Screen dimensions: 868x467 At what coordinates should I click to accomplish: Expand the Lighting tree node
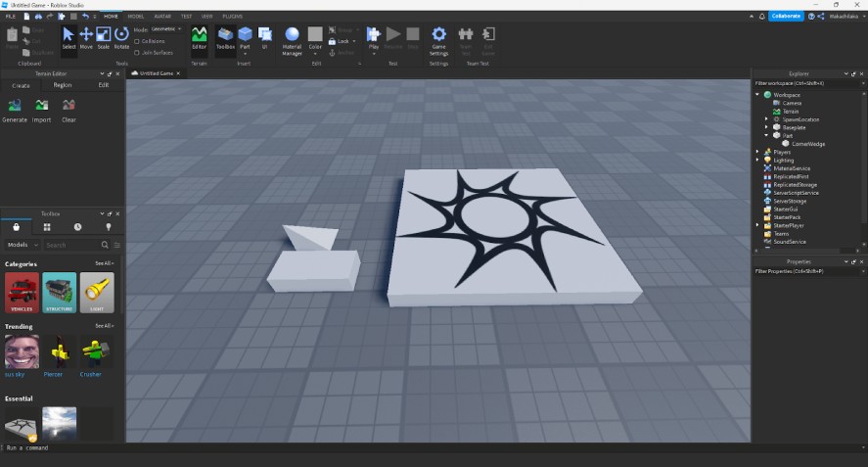pyautogui.click(x=757, y=161)
